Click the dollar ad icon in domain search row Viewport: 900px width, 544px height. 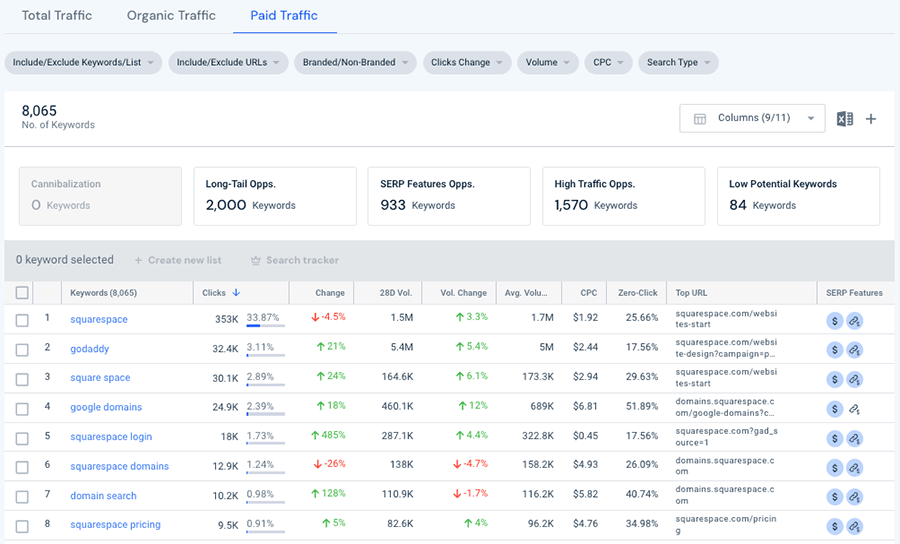(835, 497)
